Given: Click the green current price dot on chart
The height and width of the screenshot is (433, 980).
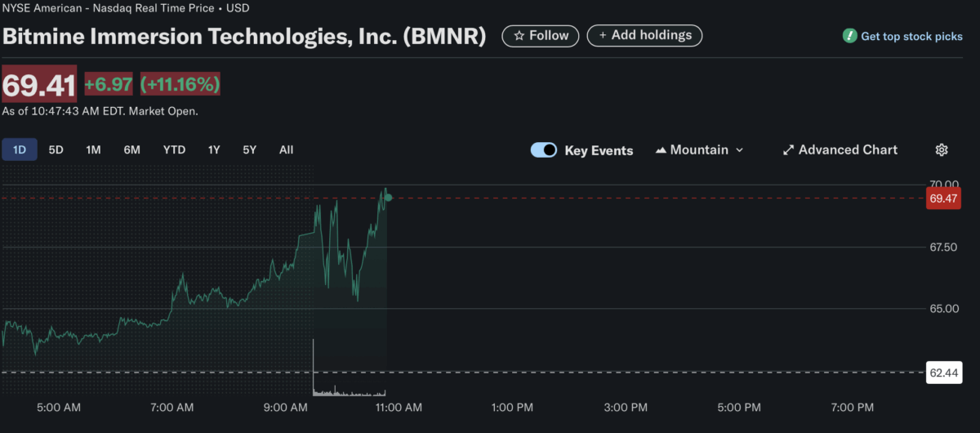Looking at the screenshot, I should pos(389,198).
